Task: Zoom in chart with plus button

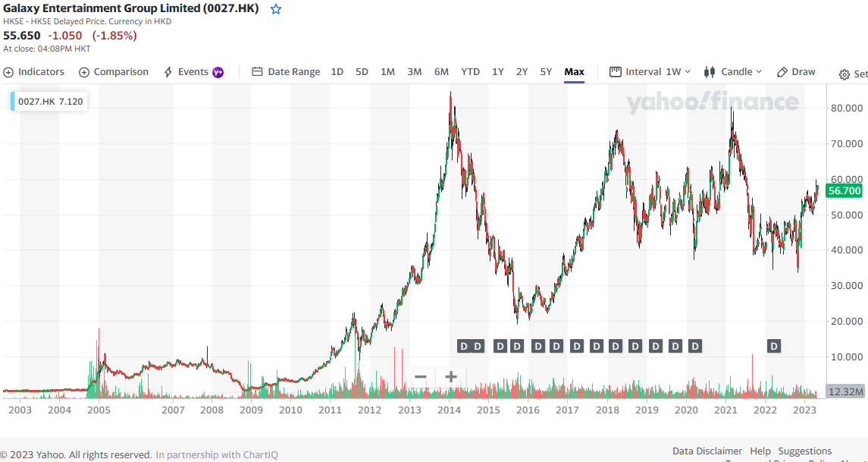Action: 451,377
